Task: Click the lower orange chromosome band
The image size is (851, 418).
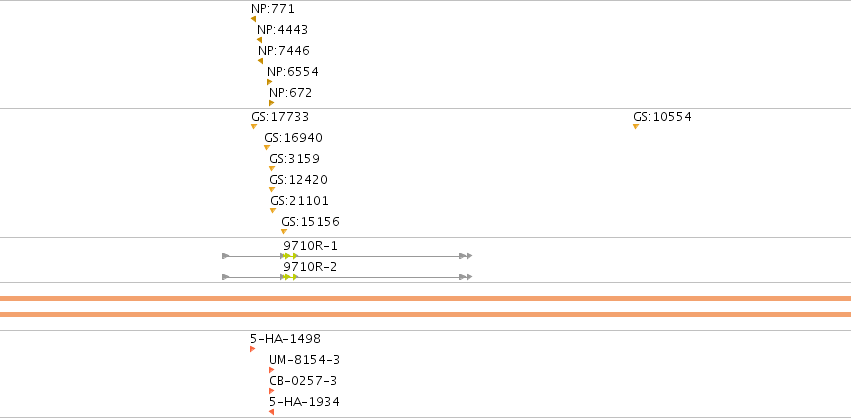Action: [426, 314]
